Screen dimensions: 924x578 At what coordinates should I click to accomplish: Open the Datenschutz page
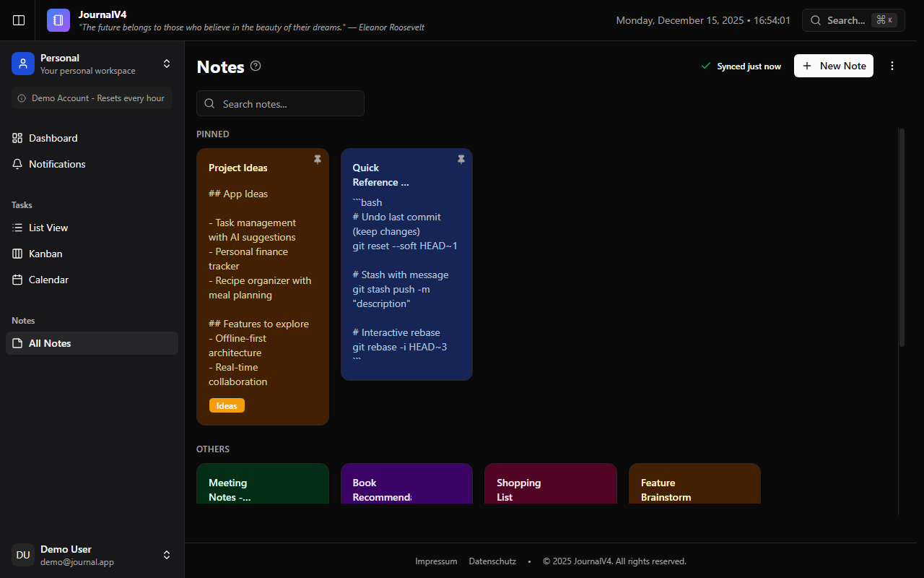[492, 561]
